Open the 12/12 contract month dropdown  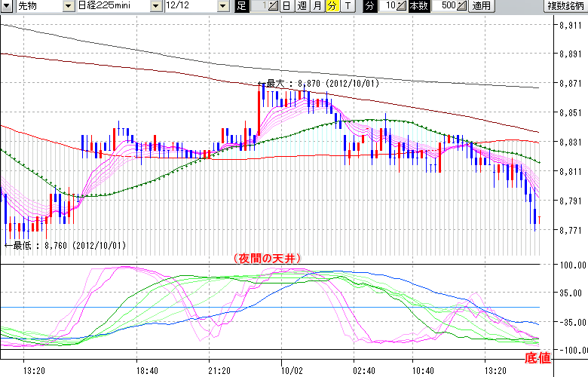tap(222, 6)
